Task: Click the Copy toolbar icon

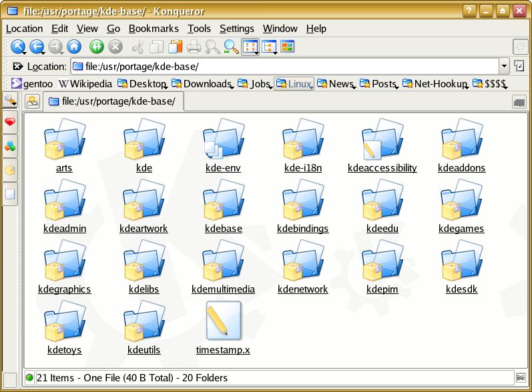Action: point(156,47)
